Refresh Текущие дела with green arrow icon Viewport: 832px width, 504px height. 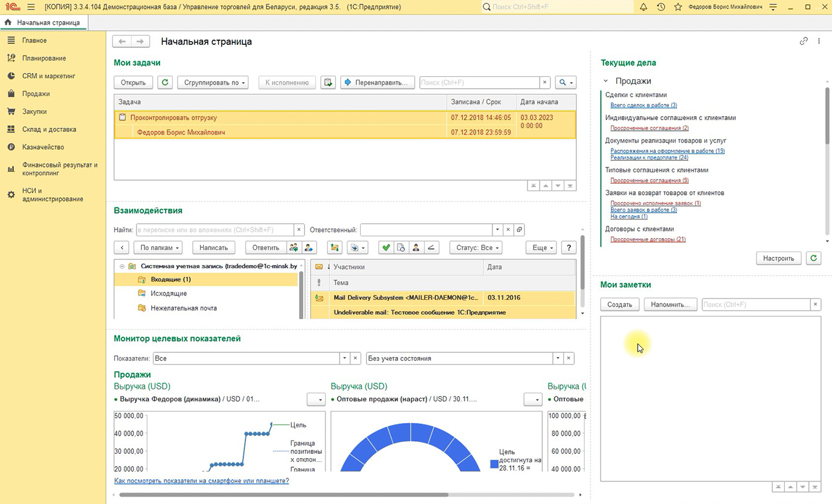pyautogui.click(x=814, y=258)
